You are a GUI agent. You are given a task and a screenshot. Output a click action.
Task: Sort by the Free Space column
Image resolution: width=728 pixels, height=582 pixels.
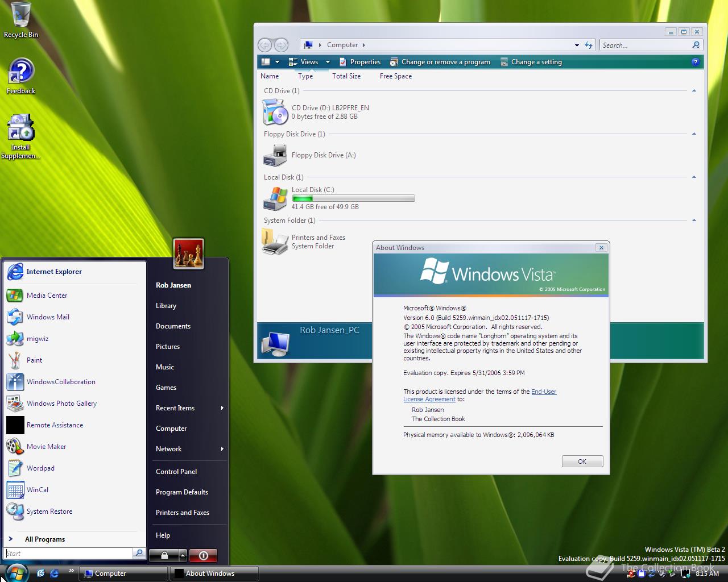(396, 76)
